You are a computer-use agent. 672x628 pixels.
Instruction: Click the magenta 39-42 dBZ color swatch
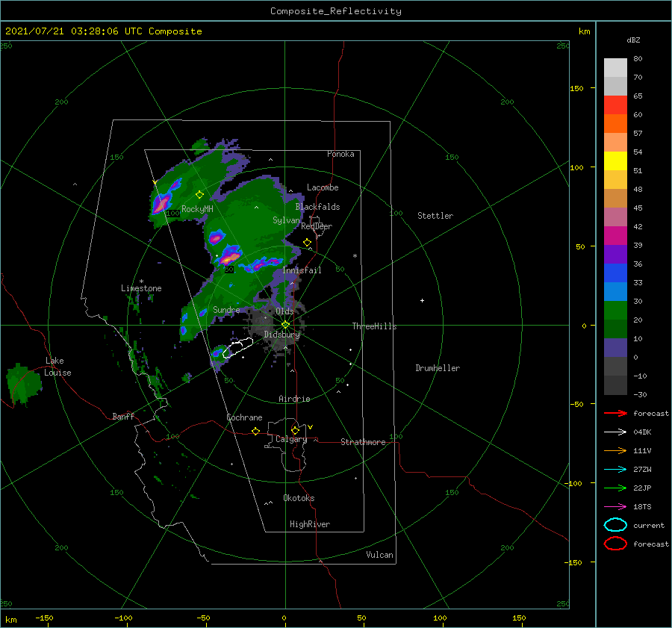click(x=615, y=236)
